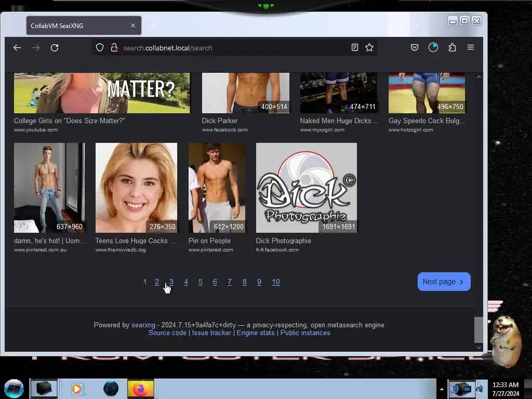
Task: Go to results page 5
Action: (201, 282)
